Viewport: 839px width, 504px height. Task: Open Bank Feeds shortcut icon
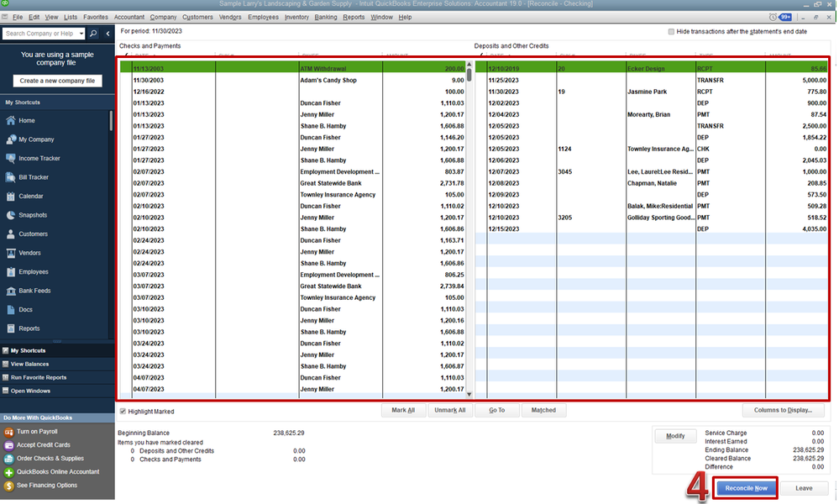(11, 291)
